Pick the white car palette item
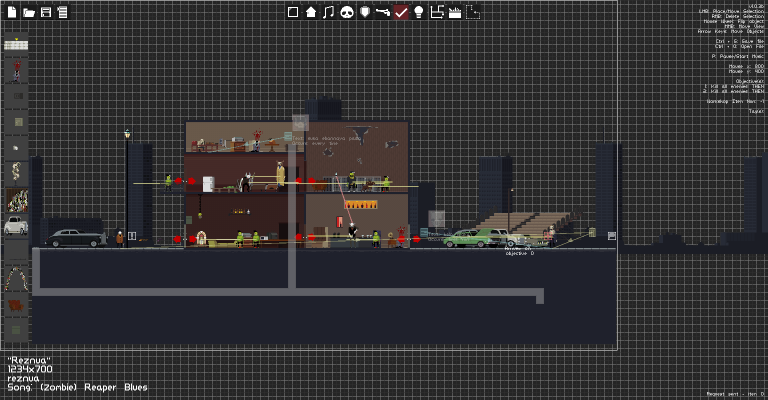This screenshot has width=768, height=400. 16,226
